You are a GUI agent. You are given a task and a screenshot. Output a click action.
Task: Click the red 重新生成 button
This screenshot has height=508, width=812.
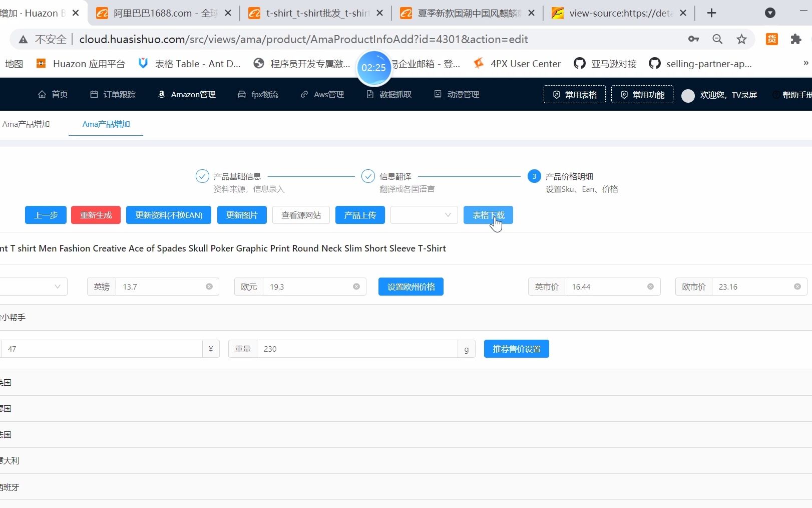coord(96,215)
